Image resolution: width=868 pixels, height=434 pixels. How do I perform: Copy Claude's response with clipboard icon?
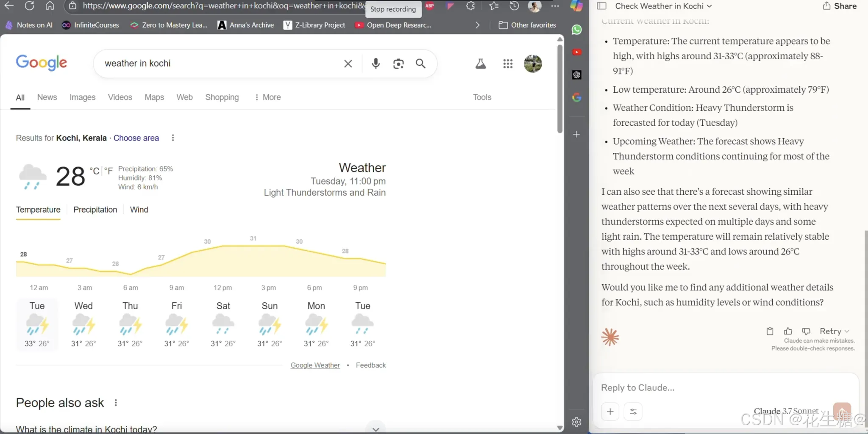tap(770, 331)
